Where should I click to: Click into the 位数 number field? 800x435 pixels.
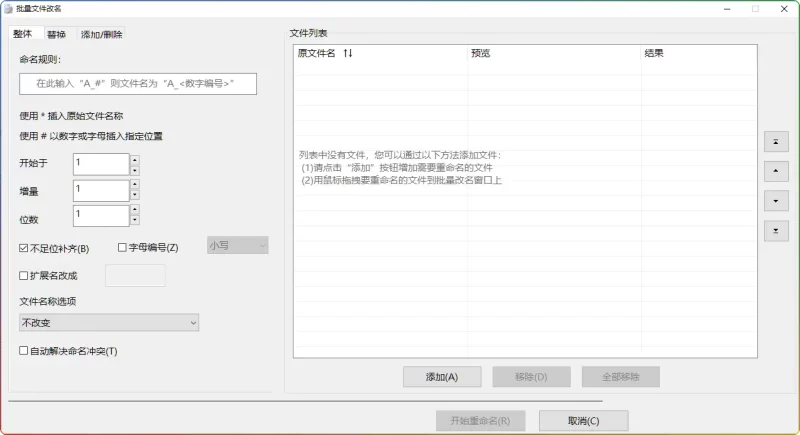[x=101, y=216]
